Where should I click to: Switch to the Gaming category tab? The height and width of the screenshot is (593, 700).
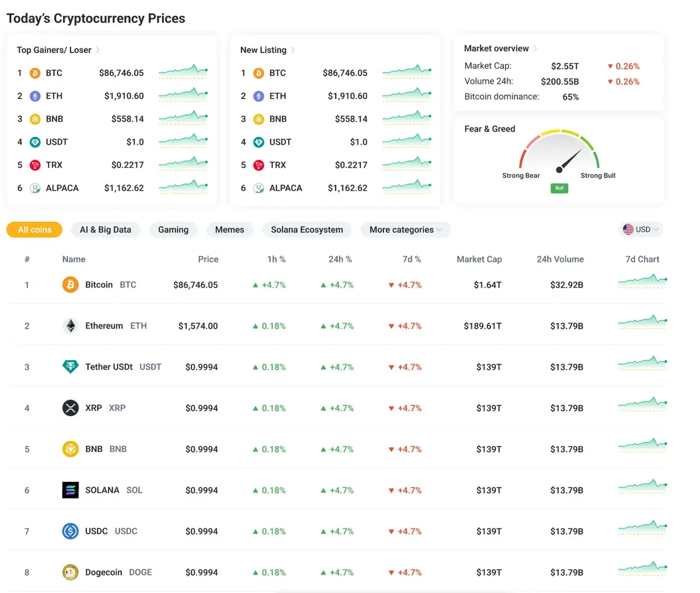coord(173,230)
